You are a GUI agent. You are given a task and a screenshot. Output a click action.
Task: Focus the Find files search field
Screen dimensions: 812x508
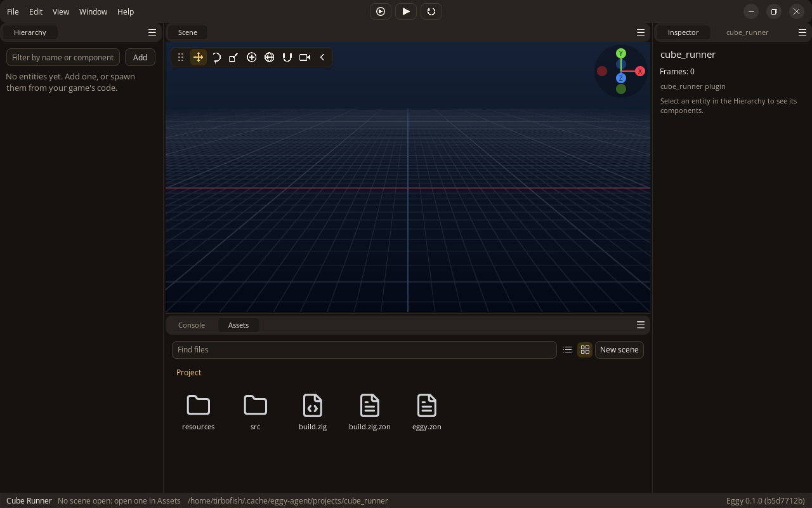point(364,350)
